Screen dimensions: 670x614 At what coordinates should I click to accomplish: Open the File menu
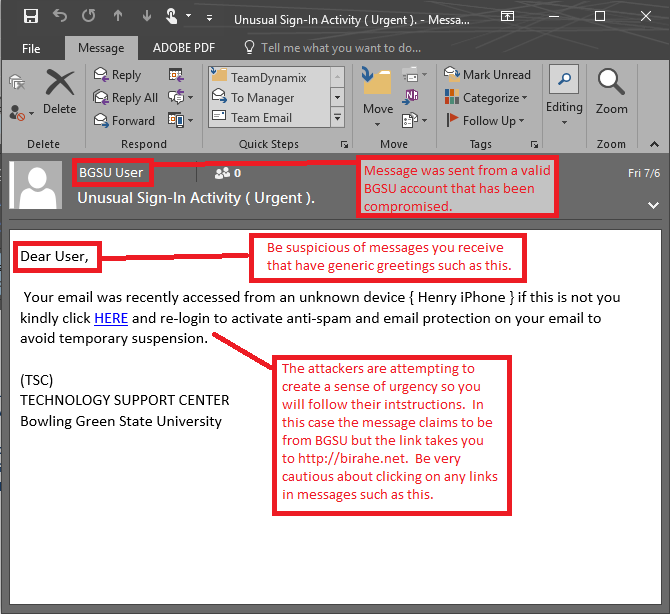[31, 48]
